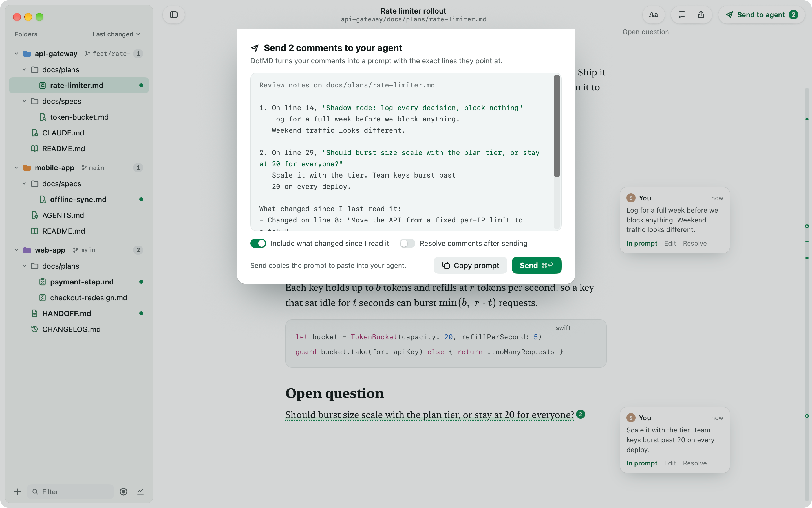This screenshot has height=508, width=812.
Task: Click the plus icon to add folder
Action: coord(17,492)
